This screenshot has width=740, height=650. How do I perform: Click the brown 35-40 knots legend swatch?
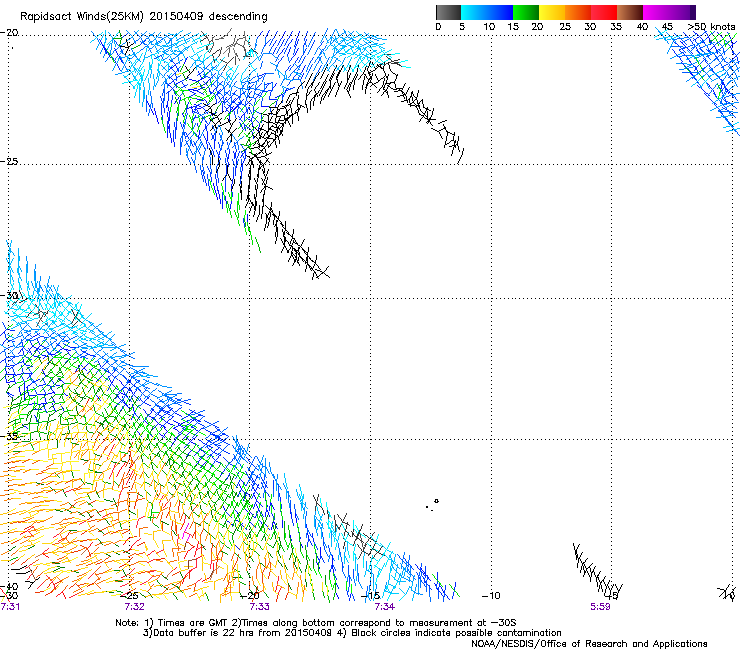[630, 12]
